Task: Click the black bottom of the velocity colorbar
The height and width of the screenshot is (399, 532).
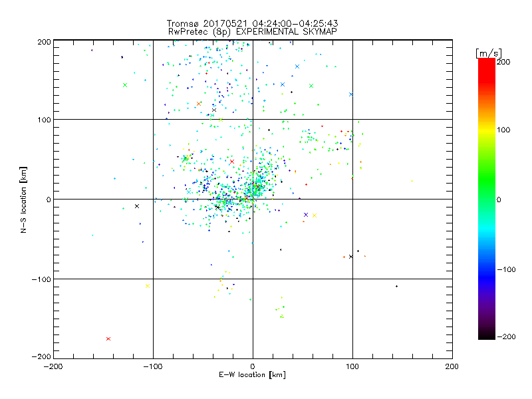Action: click(487, 335)
